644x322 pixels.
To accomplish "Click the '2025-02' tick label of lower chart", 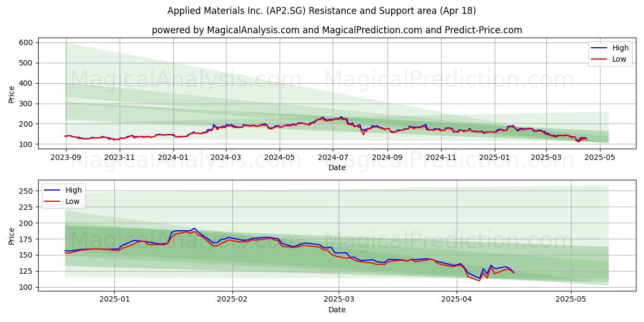I will pyautogui.click(x=232, y=300).
